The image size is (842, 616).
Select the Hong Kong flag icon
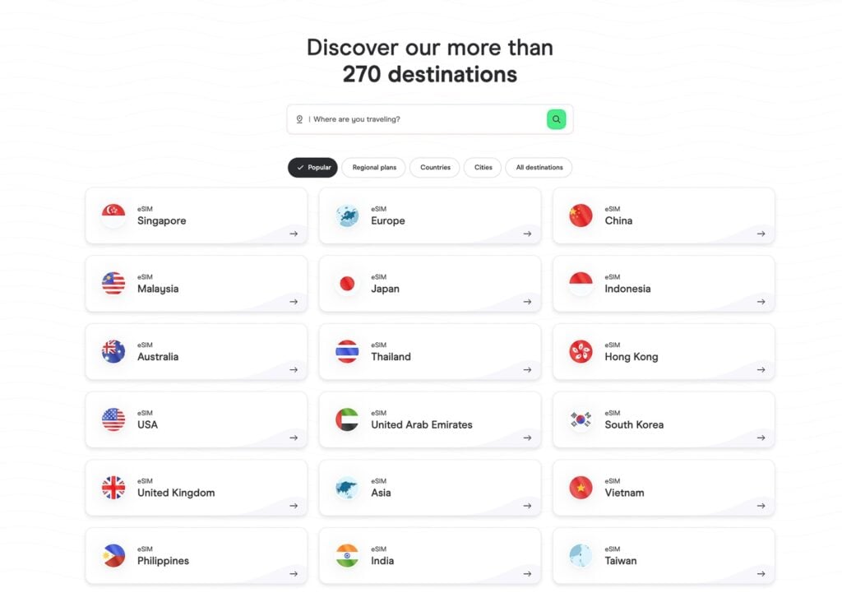click(580, 352)
